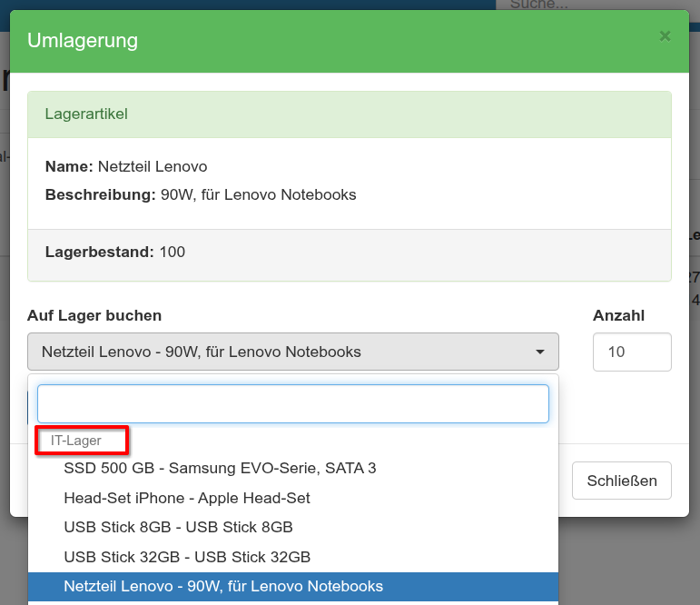Select USB Stick 32GB option
The image size is (700, 605).
[x=293, y=557]
